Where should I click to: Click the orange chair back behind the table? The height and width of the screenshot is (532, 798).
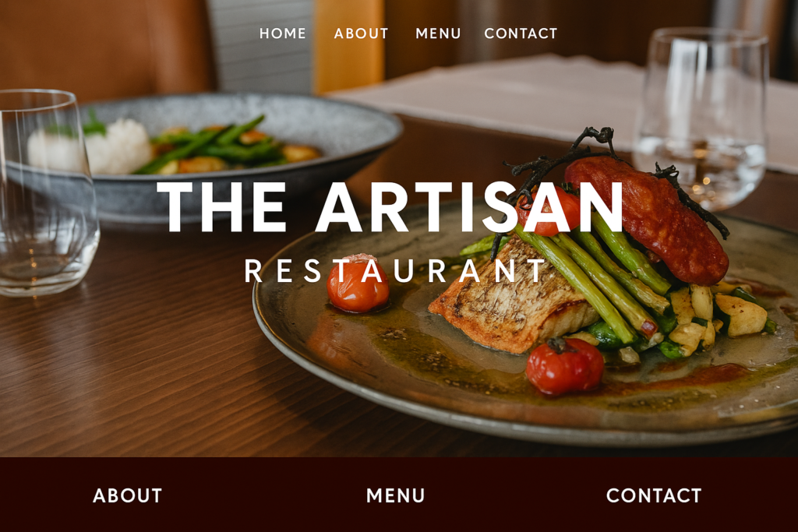pyautogui.click(x=349, y=46)
